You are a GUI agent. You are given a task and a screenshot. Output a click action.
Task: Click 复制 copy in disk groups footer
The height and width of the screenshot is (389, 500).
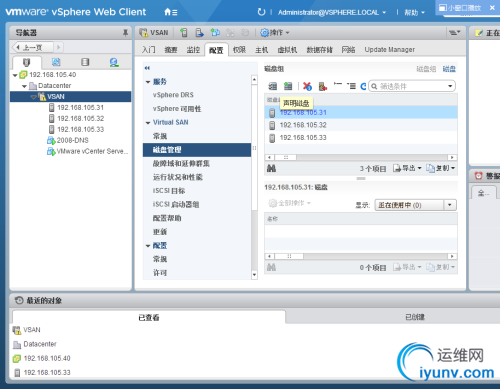pyautogui.click(x=440, y=168)
